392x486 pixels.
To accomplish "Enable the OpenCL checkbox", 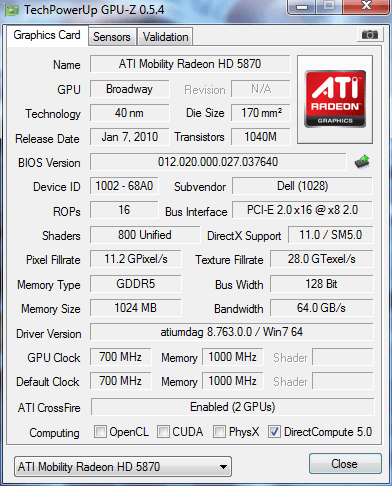I will (x=100, y=431).
